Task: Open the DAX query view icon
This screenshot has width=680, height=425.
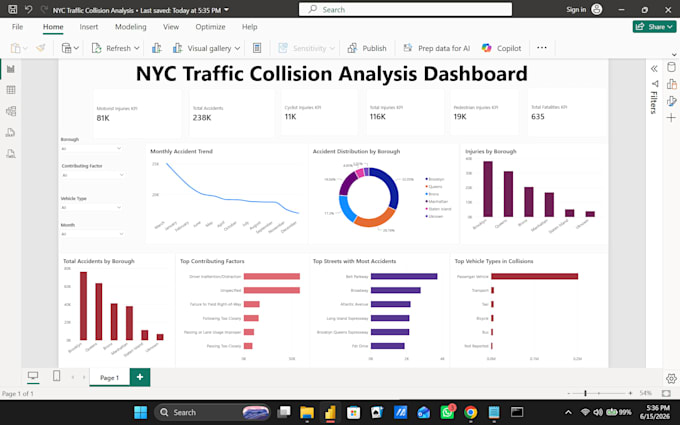Action: 11,132
